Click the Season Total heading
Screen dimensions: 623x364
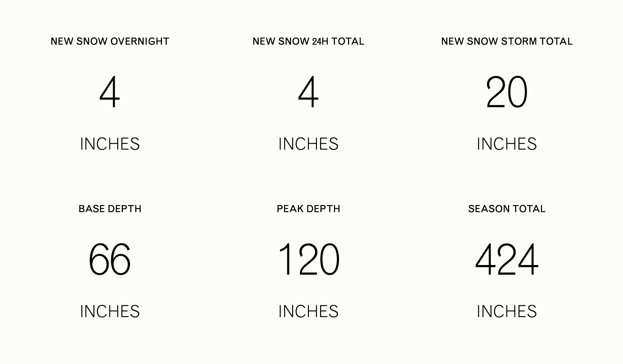coord(507,209)
